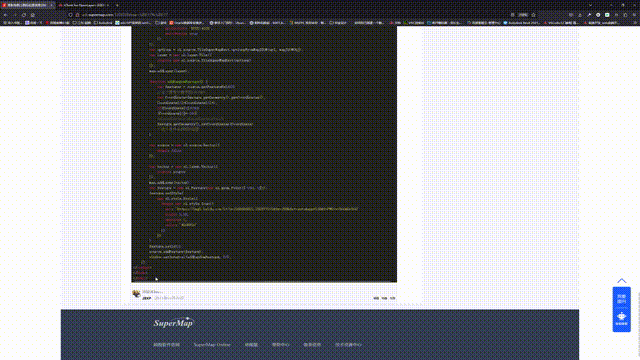Open the wrench extension icon in the browser toolbar
Image resolution: width=640 pixels, height=360 pixels.
tap(589, 15)
